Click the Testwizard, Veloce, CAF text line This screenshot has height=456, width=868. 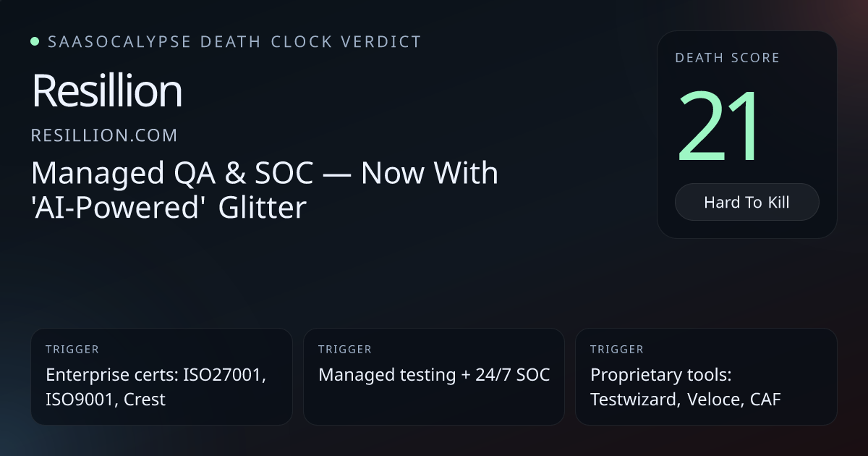[x=686, y=399]
